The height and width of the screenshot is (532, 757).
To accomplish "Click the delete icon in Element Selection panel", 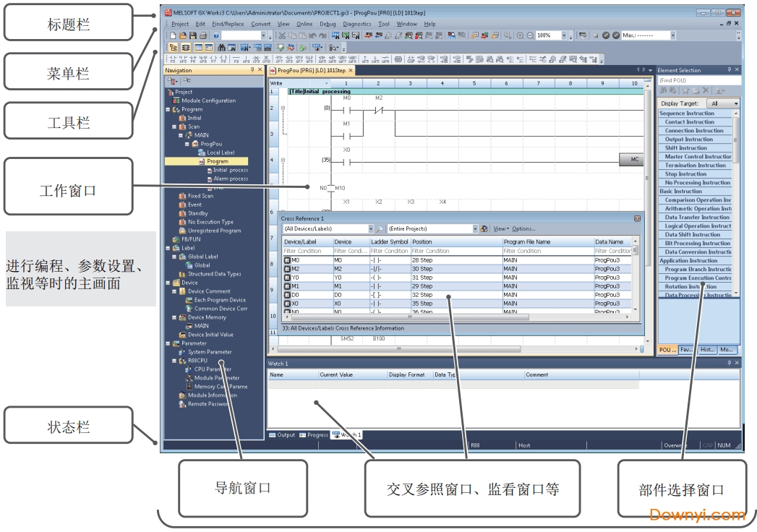I will (x=706, y=90).
